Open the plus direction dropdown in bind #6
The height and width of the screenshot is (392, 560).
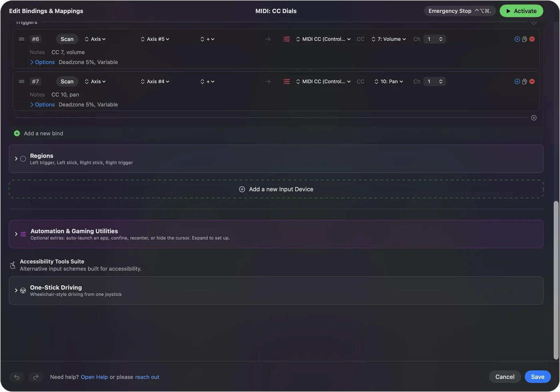(208, 39)
